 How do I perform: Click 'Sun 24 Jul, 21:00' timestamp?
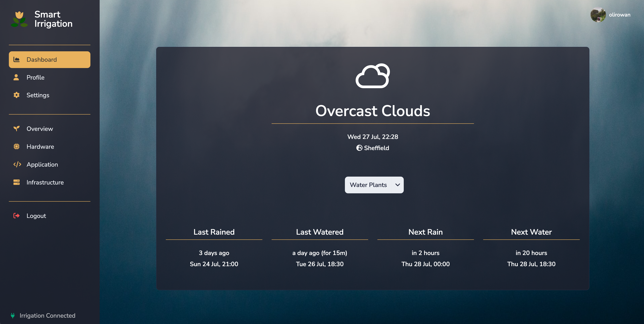[x=214, y=264]
